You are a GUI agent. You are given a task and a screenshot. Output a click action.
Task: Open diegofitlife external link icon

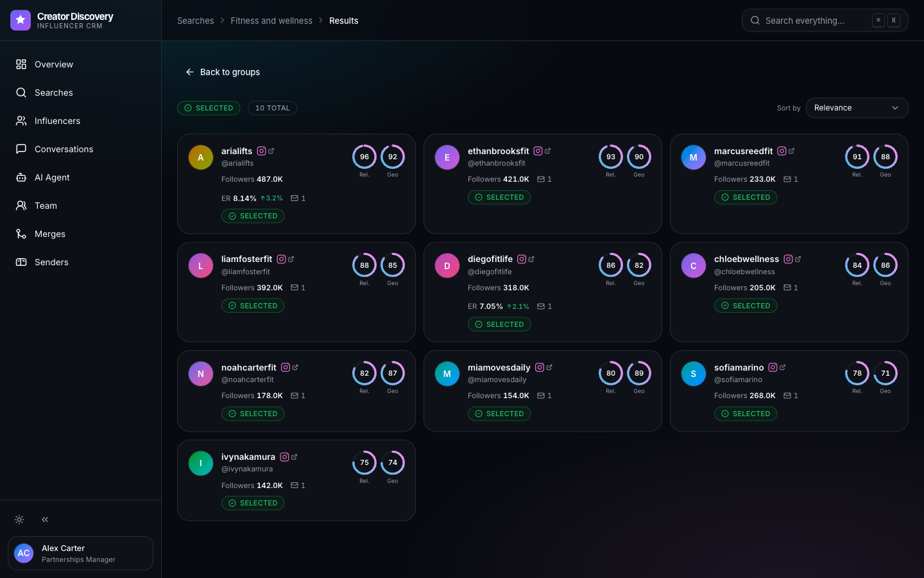[531, 259]
